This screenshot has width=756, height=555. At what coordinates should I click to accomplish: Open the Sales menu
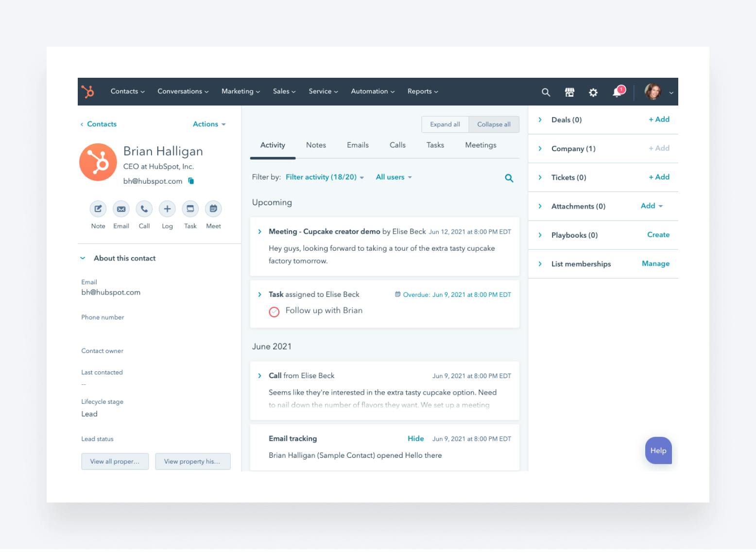[284, 91]
